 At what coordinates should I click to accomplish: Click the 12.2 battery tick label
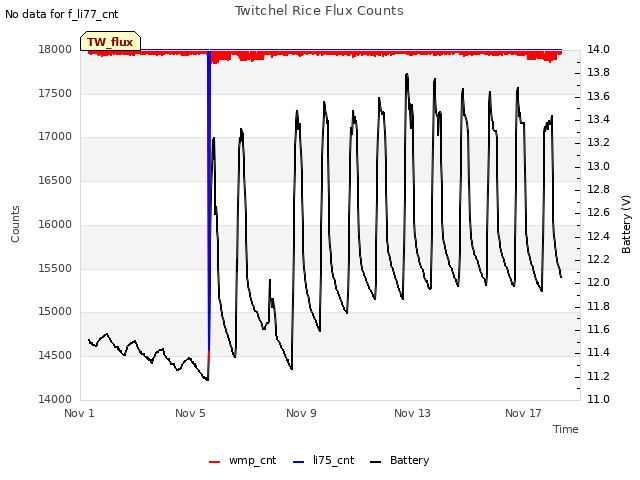pyautogui.click(x=598, y=260)
